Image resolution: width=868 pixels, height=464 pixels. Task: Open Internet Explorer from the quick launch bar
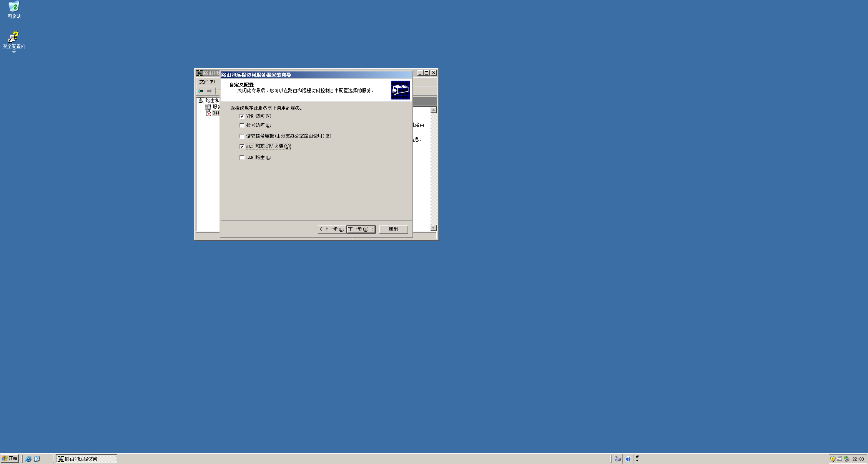point(28,458)
